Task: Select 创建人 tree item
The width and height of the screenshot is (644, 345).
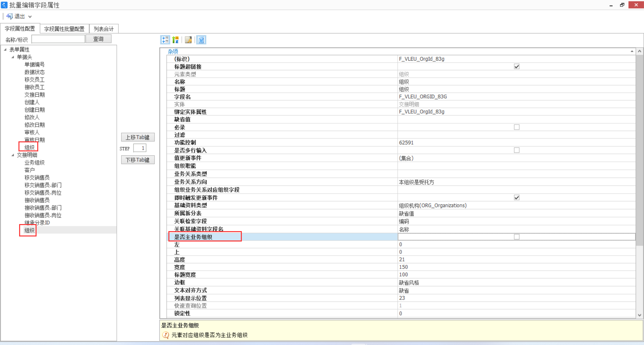Action: (32, 102)
